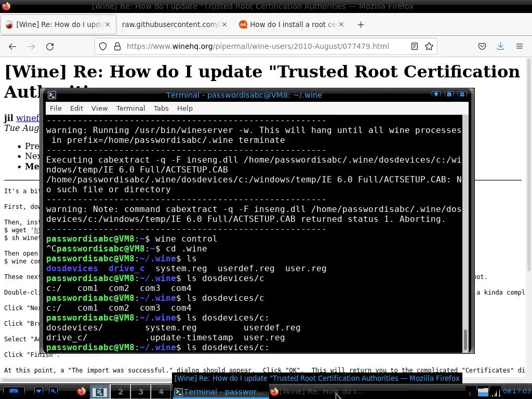Switch to workspace 2 in the pager
Screen dimensions: 532x399
[x=121, y=392]
